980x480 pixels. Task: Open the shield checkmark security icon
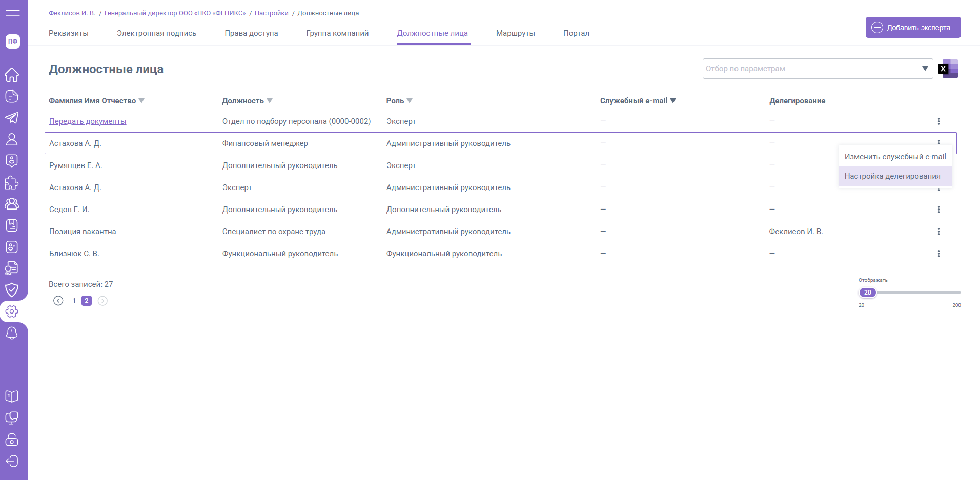(12, 290)
